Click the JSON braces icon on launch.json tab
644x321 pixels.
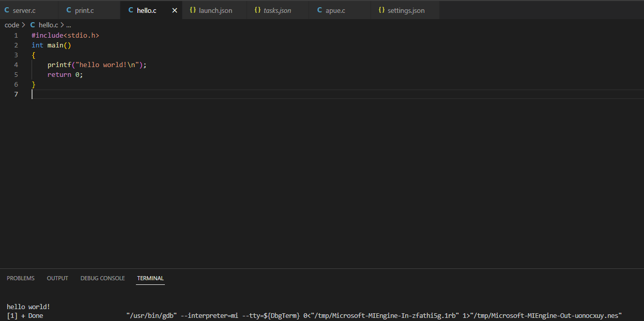192,10
